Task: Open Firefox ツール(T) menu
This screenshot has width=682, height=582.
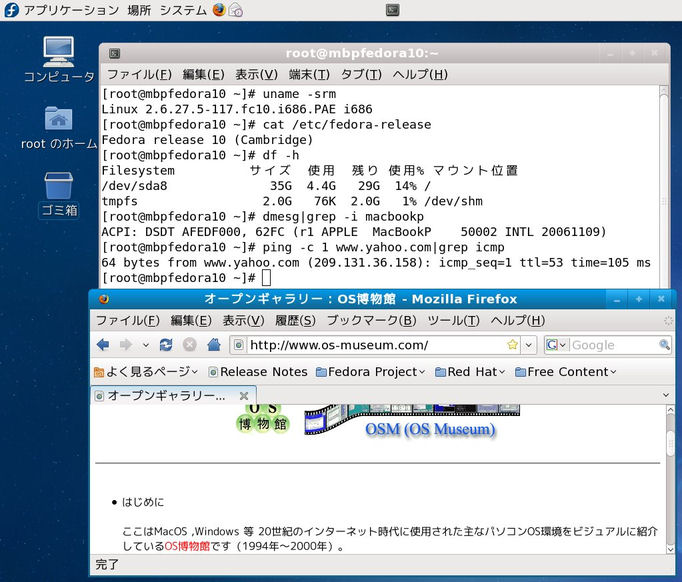Action: pos(453,321)
